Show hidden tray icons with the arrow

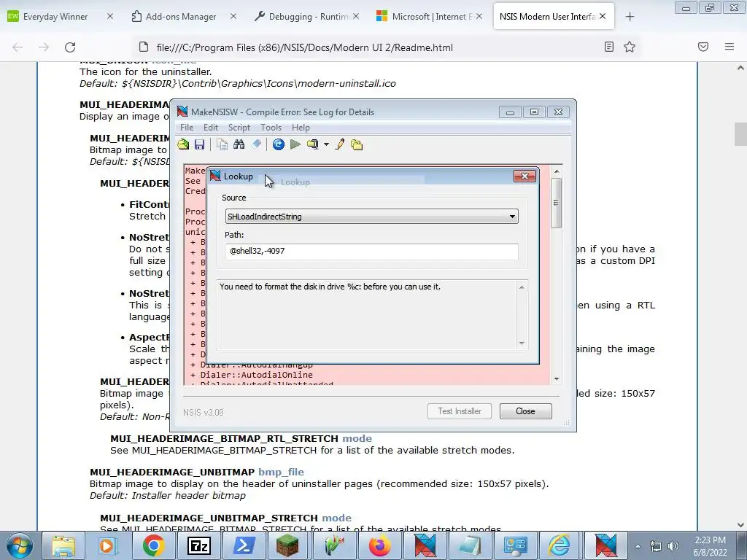tap(638, 546)
